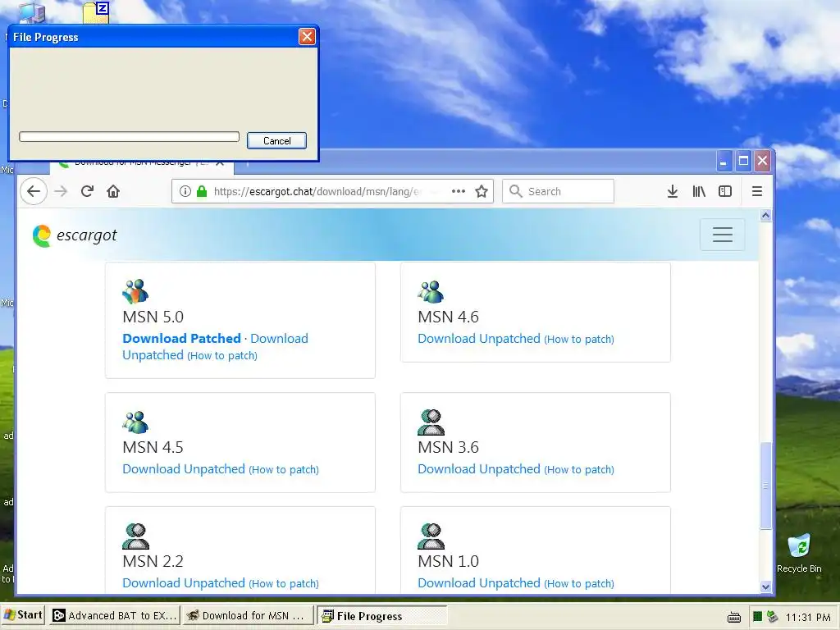
Task: Click the MSN 4.6 messenger icon
Action: 431,291
